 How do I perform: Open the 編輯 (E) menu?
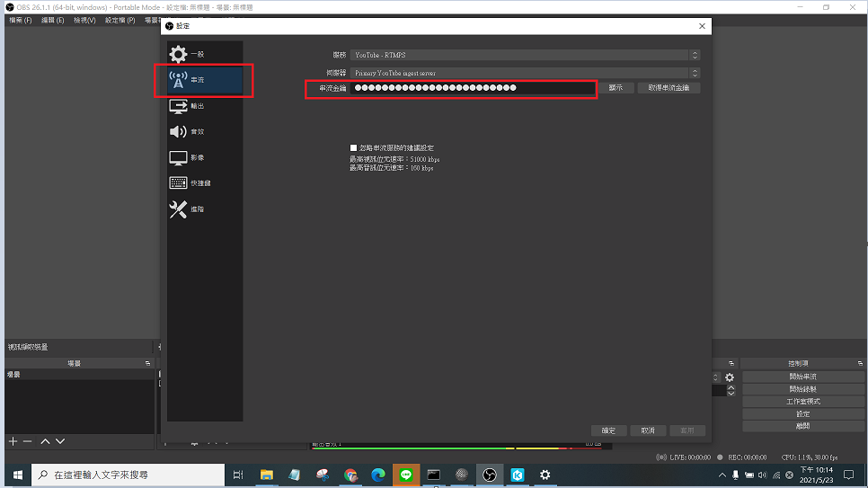[x=53, y=20]
